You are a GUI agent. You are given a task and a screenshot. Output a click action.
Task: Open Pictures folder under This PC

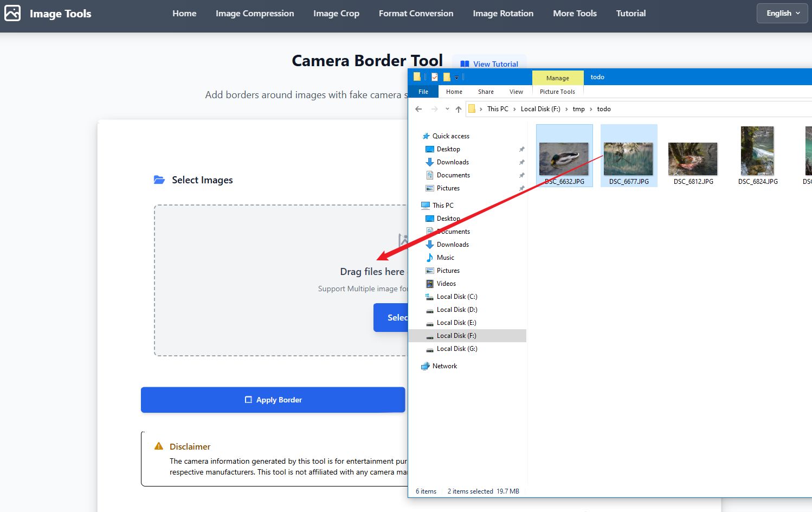click(448, 271)
